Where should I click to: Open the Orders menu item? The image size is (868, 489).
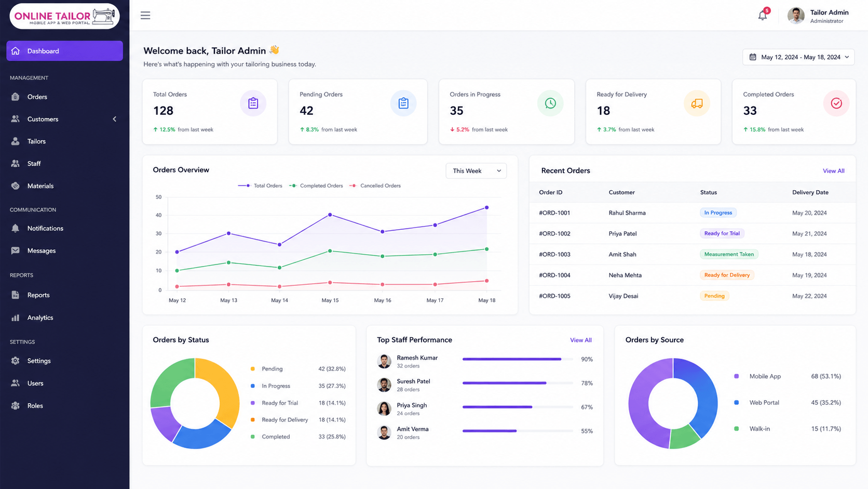65,97
